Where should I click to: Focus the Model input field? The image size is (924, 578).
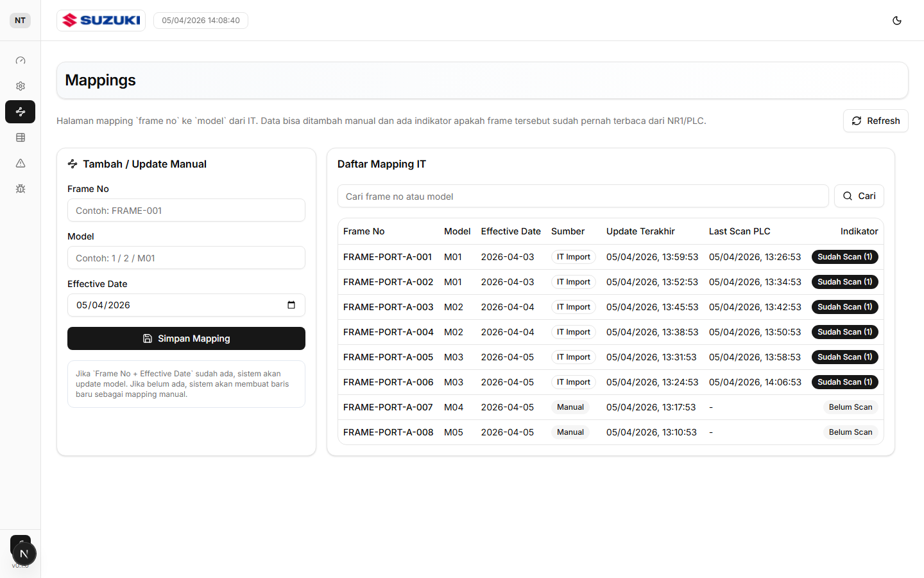coord(186,258)
